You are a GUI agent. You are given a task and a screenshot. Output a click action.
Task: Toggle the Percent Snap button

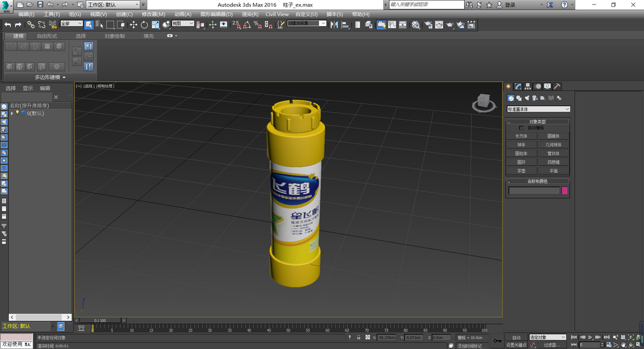(x=258, y=24)
